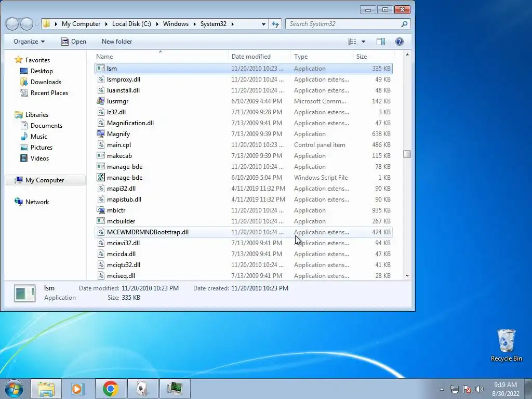Click the Back navigation arrow button

pos(12,24)
